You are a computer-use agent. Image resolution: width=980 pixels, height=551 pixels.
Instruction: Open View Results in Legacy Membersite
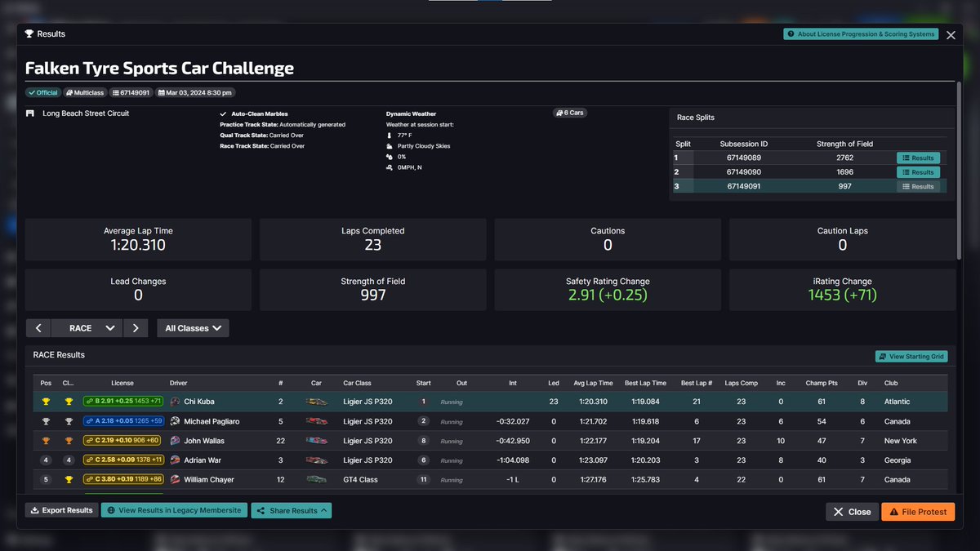[x=174, y=510]
